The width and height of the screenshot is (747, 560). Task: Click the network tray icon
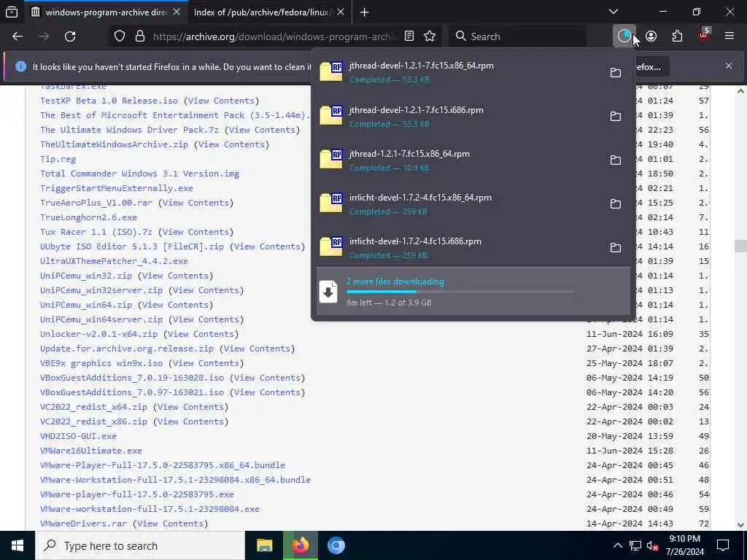click(635, 546)
